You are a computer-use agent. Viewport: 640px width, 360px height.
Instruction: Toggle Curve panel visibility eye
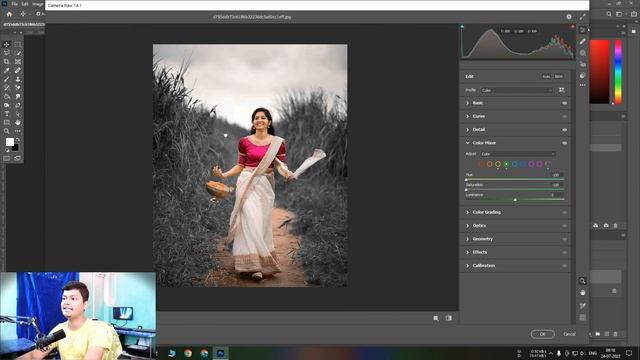[x=564, y=116]
